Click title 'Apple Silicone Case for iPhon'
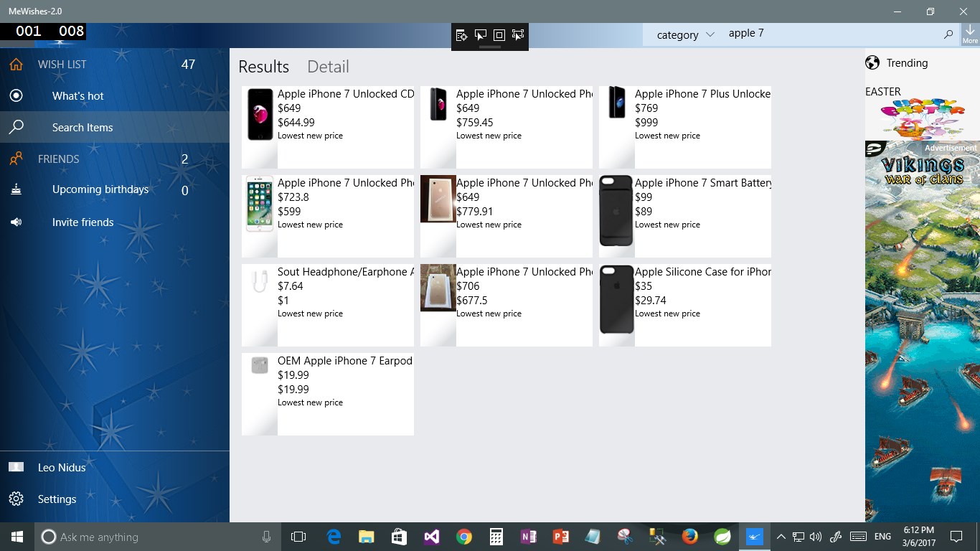Viewport: 980px width, 551px height. (x=703, y=271)
